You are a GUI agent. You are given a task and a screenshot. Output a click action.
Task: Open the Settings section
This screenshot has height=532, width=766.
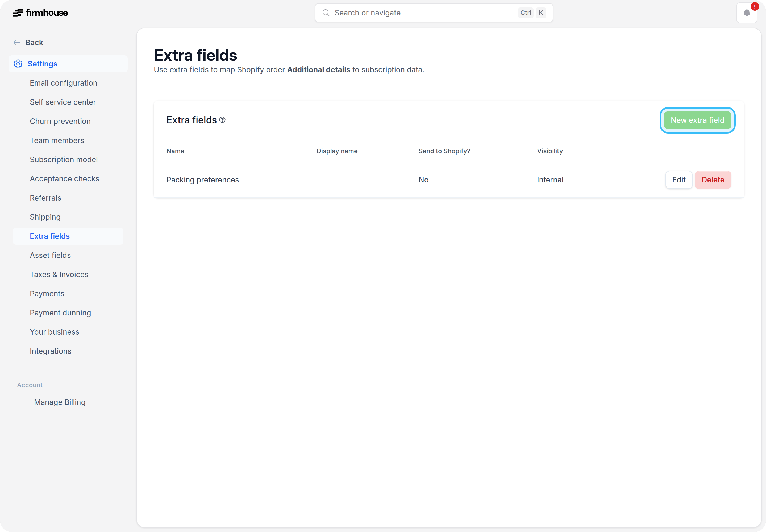(x=68, y=64)
